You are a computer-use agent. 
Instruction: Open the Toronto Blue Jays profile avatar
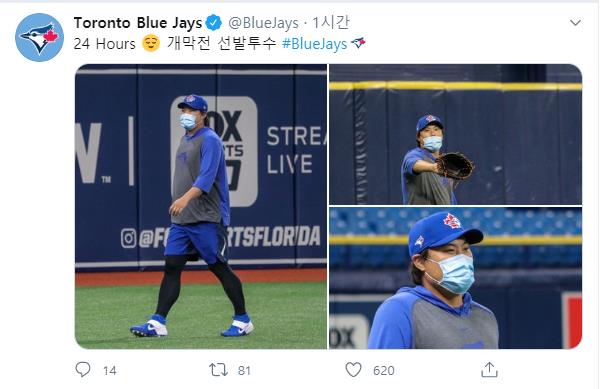pos(39,38)
